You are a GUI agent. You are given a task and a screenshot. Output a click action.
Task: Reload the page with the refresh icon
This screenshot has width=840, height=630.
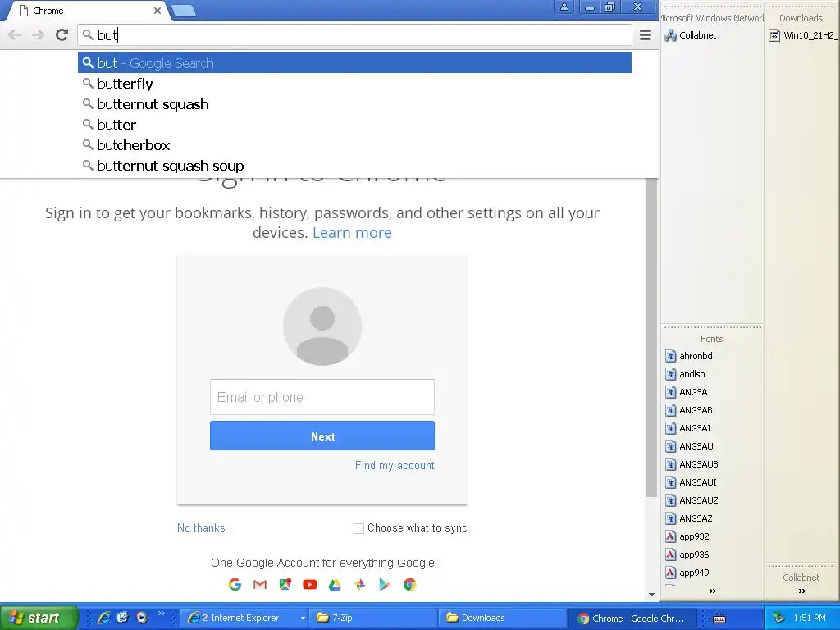click(62, 35)
